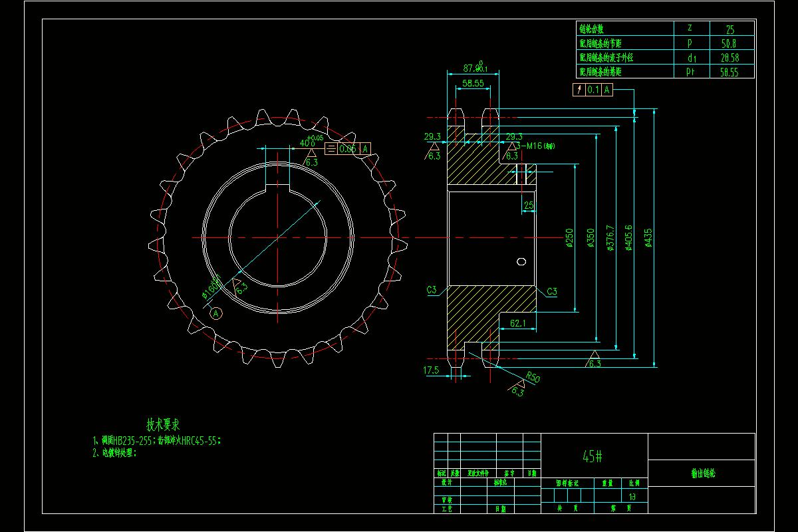Click the 配用链条的节距 row label
The image size is (798, 532).
click(602, 43)
